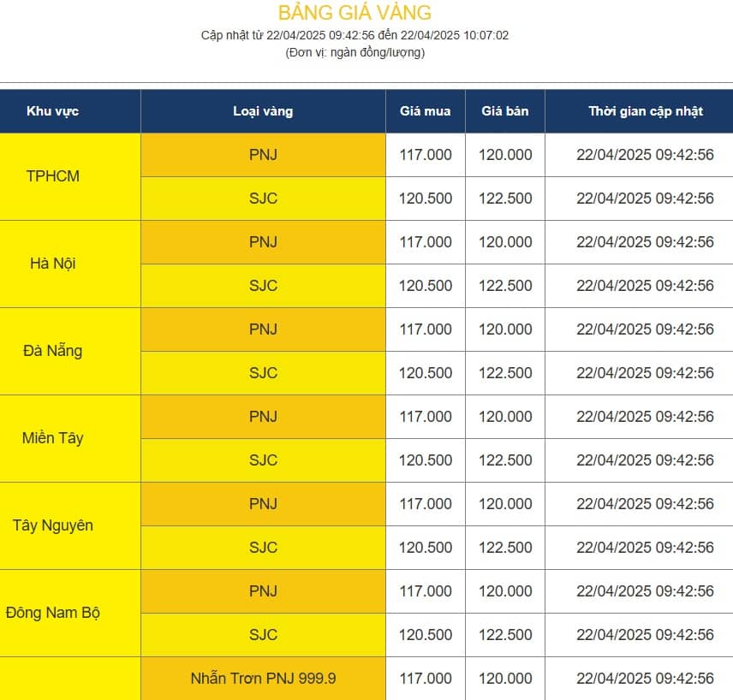Click the unit note (Đơn vị: ngàn đồng/lượng)

point(355,52)
